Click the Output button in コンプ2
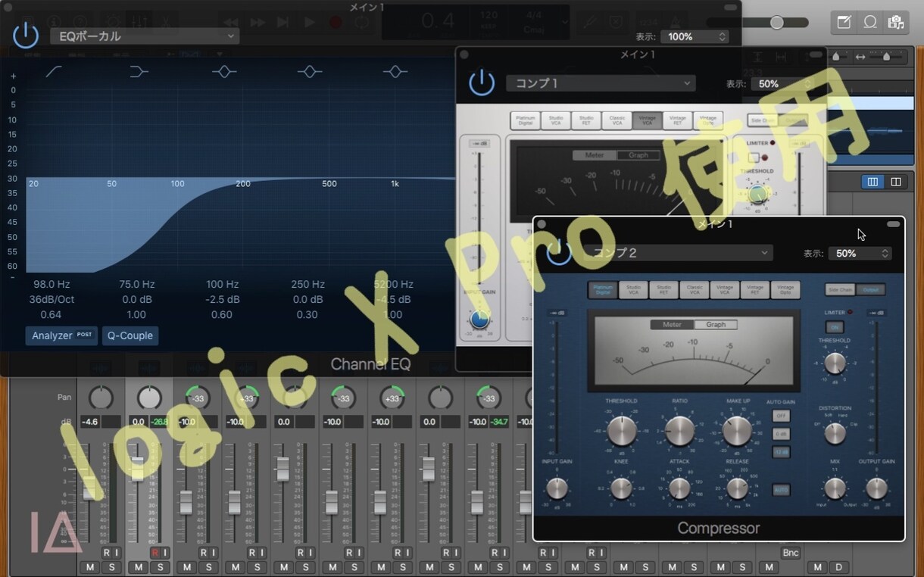Viewport: 924px width, 577px height. click(x=869, y=290)
